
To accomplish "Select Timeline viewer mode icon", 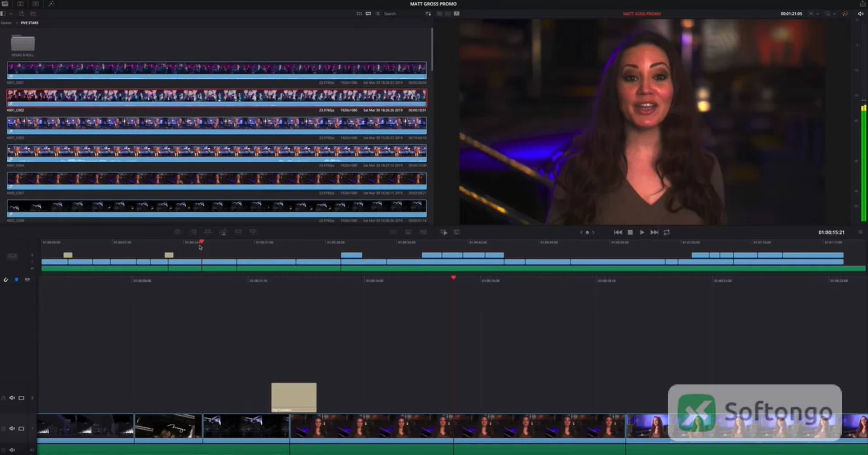I will point(457,14).
